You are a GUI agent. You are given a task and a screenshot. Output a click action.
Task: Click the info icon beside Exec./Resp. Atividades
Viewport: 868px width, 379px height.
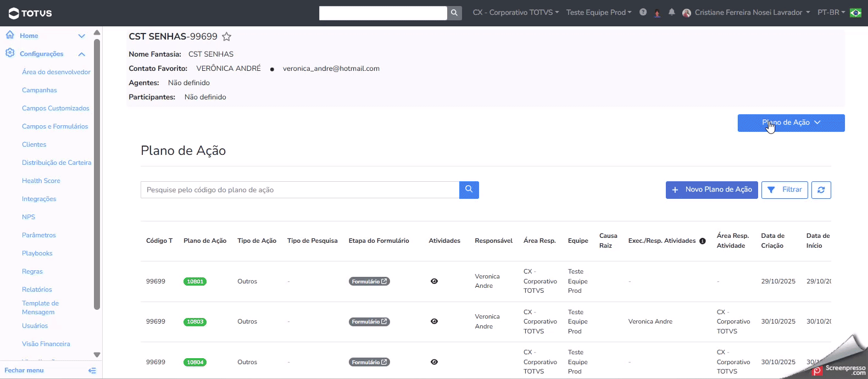pyautogui.click(x=703, y=241)
